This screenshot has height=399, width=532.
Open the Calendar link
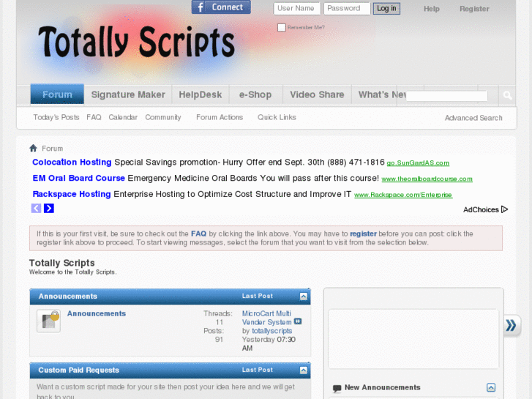click(x=123, y=117)
